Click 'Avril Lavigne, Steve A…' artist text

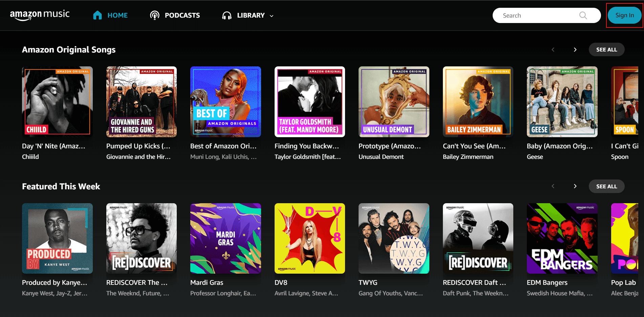point(306,293)
